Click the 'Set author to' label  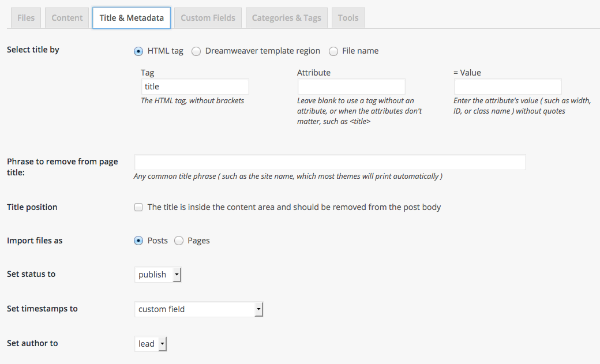[32, 343]
